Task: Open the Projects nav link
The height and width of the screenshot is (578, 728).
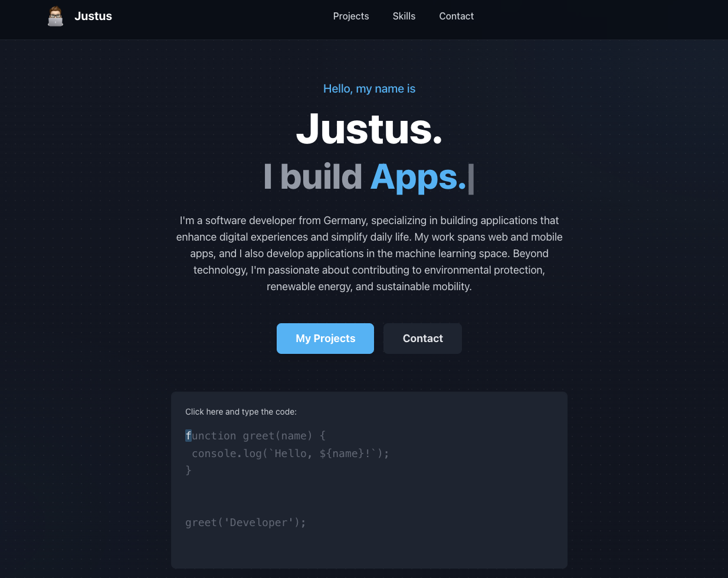Action: click(x=351, y=16)
